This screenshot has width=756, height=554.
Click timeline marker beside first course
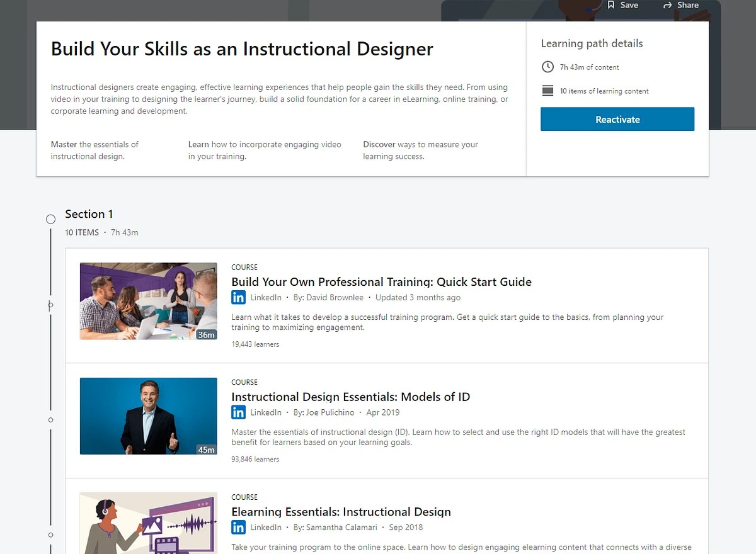(51, 305)
